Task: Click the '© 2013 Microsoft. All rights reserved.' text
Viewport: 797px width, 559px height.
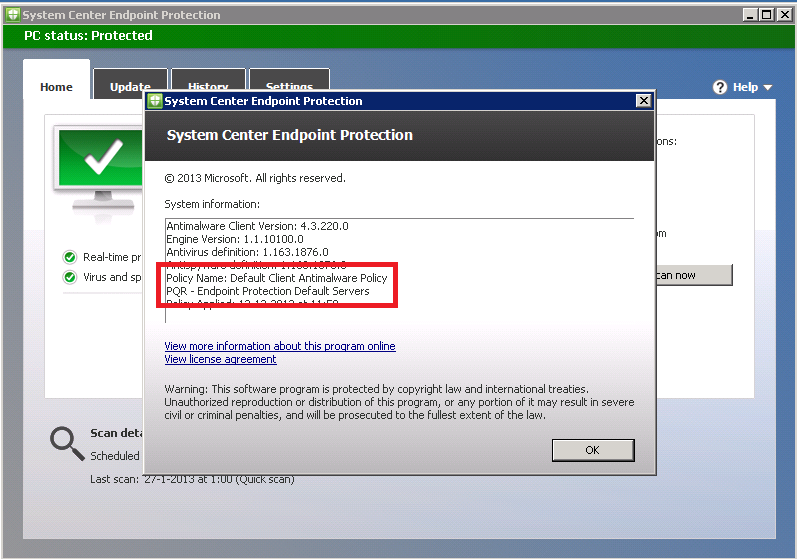Action: coord(255,178)
